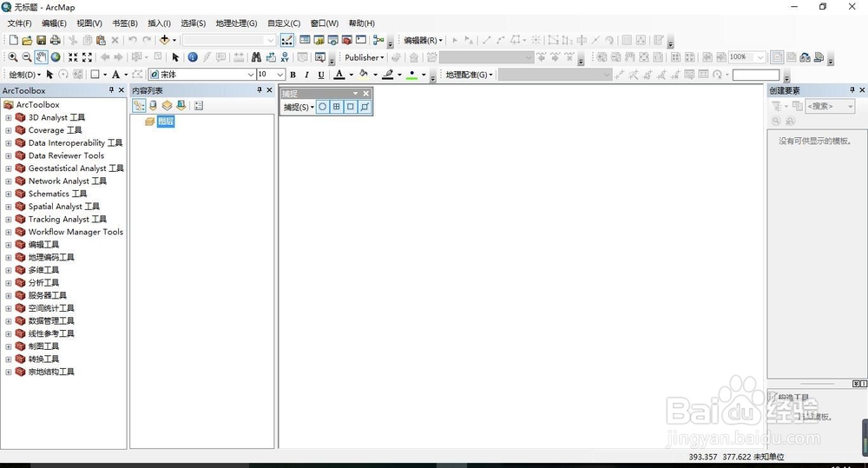Select the Identify tool
Screen dimensions: 868x468
(x=193, y=57)
